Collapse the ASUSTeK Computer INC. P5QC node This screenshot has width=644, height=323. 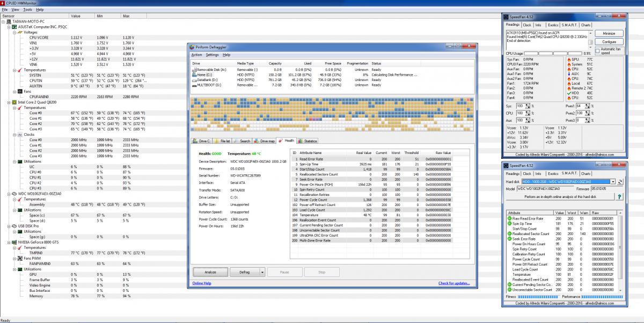pyautogui.click(x=10, y=26)
